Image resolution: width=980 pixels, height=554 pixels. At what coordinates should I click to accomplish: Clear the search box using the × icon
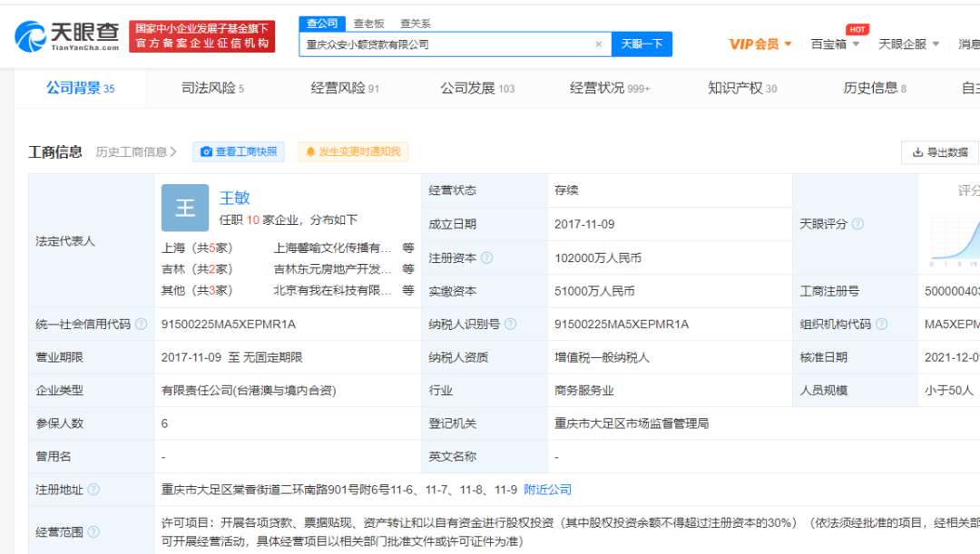(x=599, y=44)
